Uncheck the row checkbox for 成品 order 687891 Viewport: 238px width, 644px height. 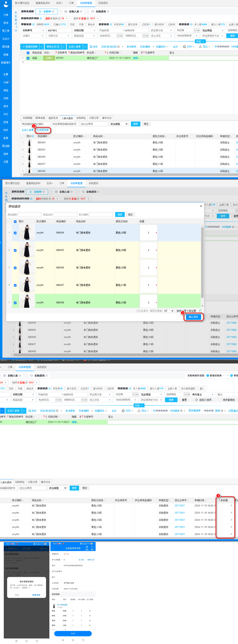coord(28,58)
